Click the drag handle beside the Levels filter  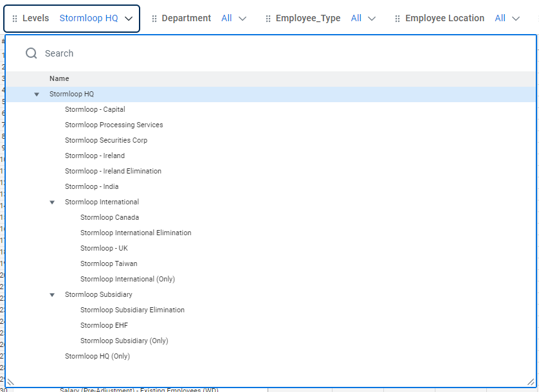14,18
